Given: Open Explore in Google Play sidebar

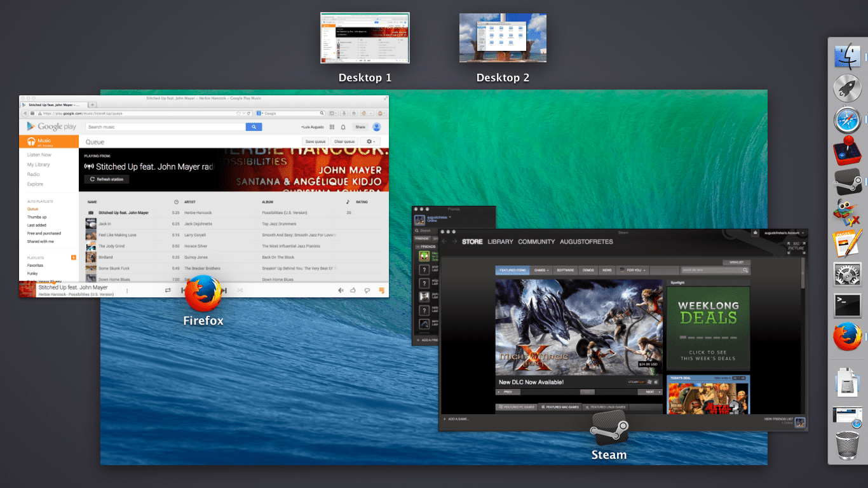Looking at the screenshot, I should (35, 184).
